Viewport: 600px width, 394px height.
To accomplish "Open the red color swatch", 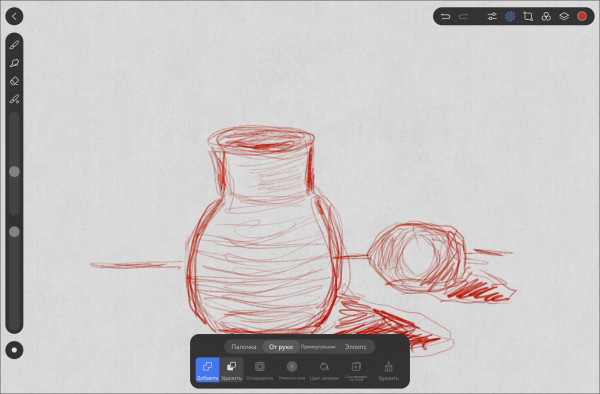I will [582, 16].
